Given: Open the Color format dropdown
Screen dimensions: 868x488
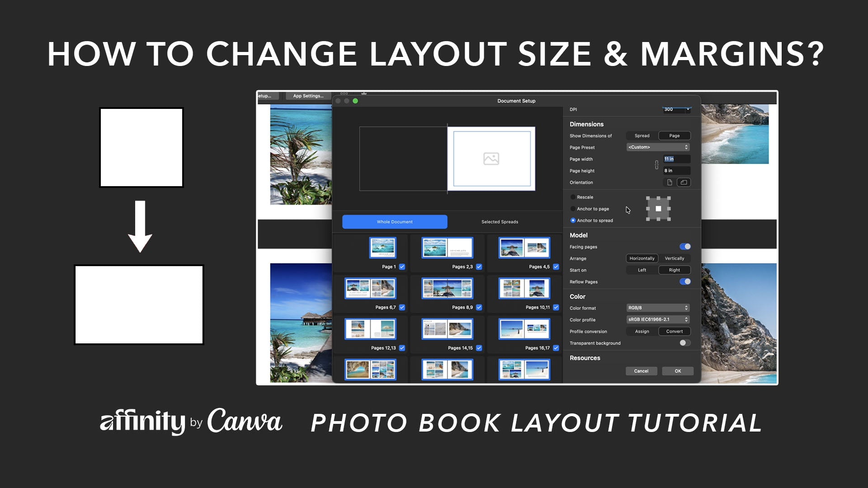Looking at the screenshot, I should coord(658,308).
